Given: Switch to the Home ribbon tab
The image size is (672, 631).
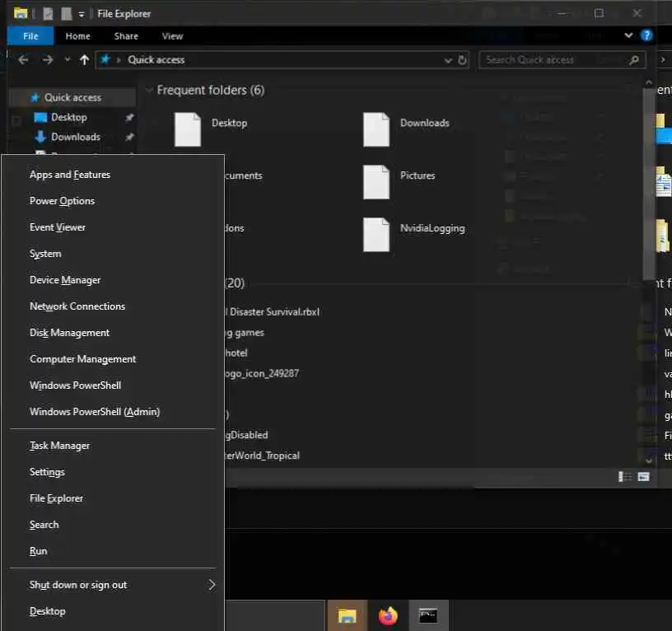Looking at the screenshot, I should tap(77, 36).
